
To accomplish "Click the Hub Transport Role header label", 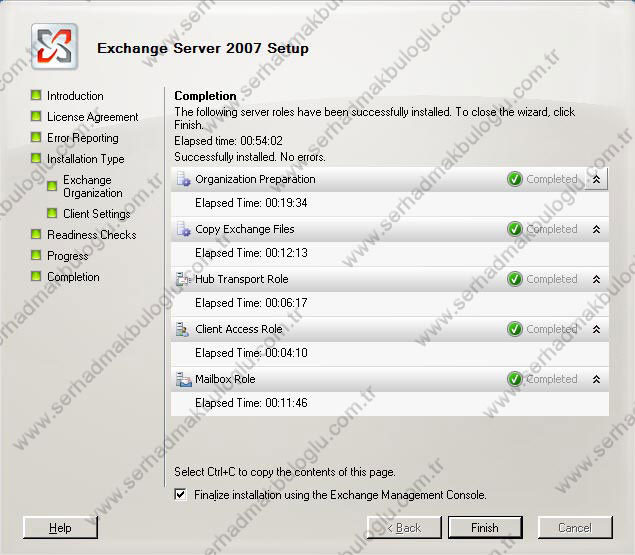I will pos(242,279).
